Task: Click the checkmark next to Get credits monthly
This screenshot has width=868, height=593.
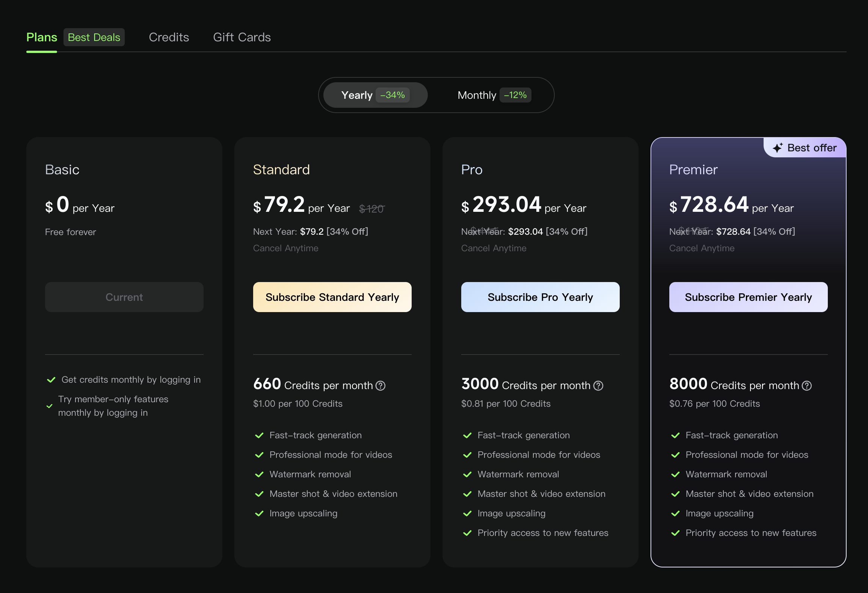Action: point(51,379)
